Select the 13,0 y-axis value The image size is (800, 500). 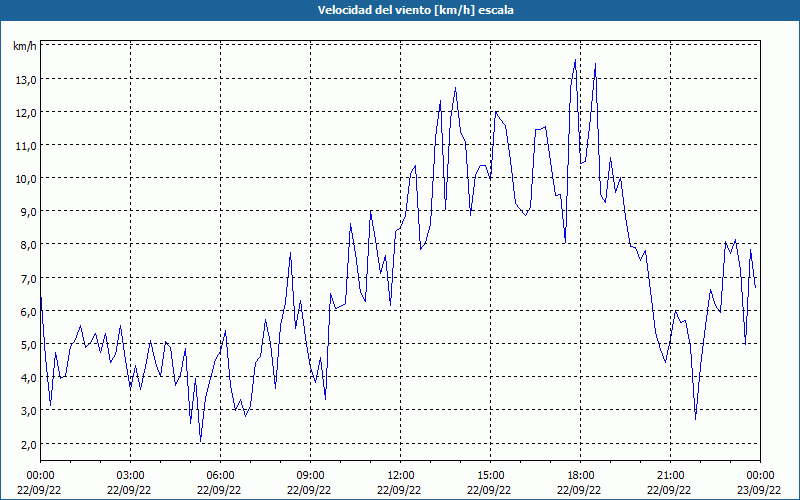pyautogui.click(x=27, y=80)
